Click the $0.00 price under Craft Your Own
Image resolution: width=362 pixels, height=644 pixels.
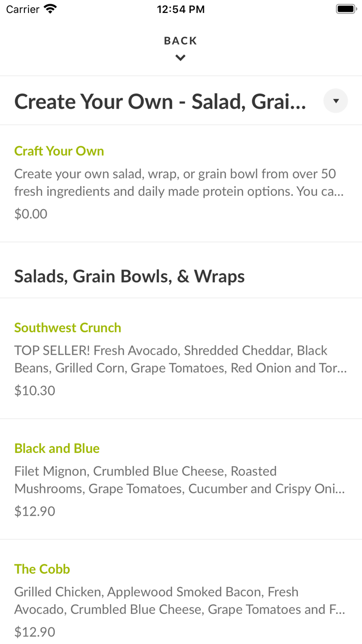pyautogui.click(x=31, y=213)
